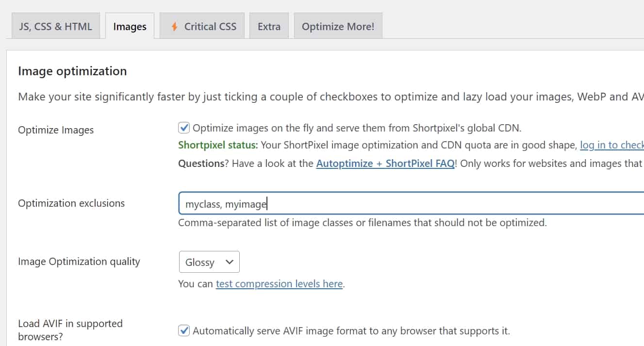Click the 'Optimize images on the fly' label text
The width and height of the screenshot is (644, 346).
coord(357,128)
